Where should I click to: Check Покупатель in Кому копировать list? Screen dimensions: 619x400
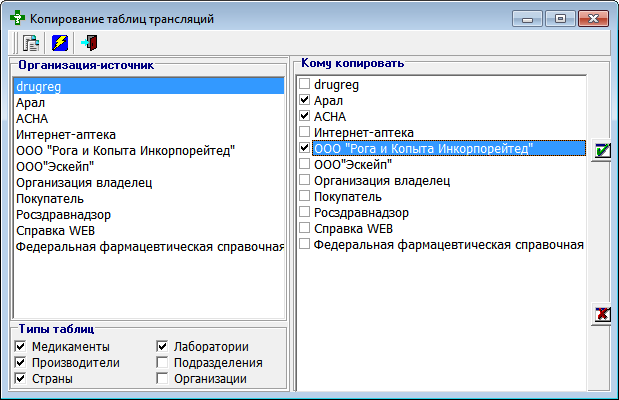pos(304,196)
